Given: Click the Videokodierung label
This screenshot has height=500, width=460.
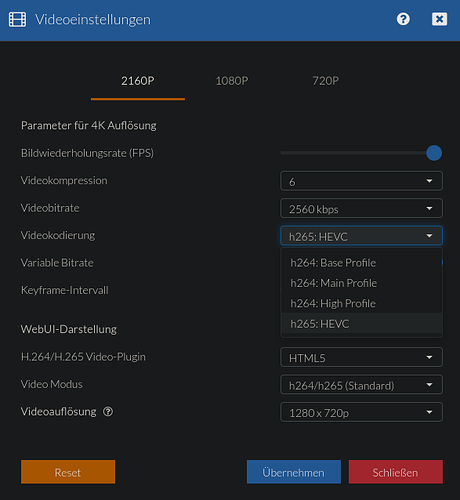Looking at the screenshot, I should [58, 235].
